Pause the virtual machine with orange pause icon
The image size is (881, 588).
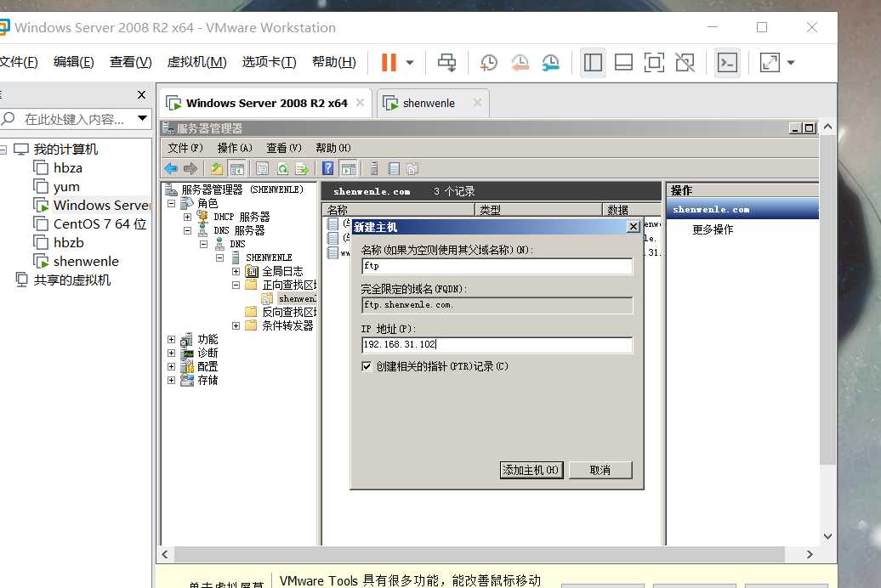coord(389,62)
